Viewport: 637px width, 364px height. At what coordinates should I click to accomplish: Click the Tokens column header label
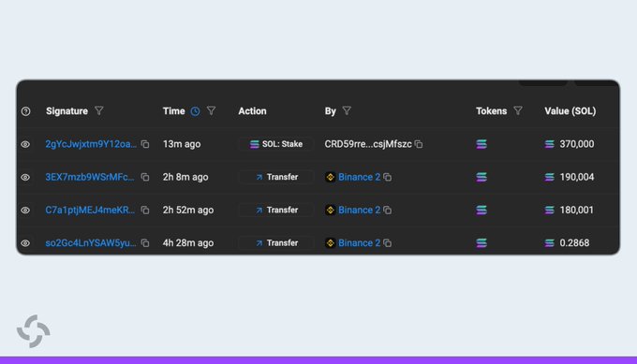[x=492, y=110]
